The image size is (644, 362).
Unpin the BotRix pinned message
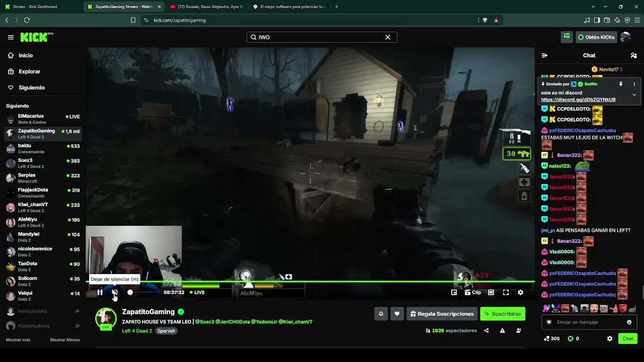[x=621, y=84]
